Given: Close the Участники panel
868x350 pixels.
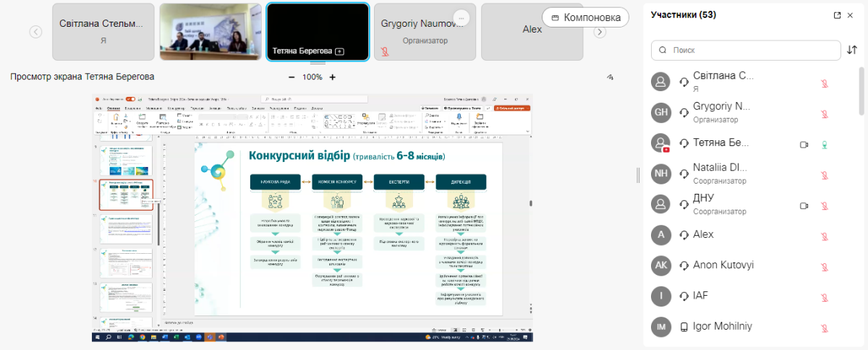Looking at the screenshot, I should coord(851,15).
